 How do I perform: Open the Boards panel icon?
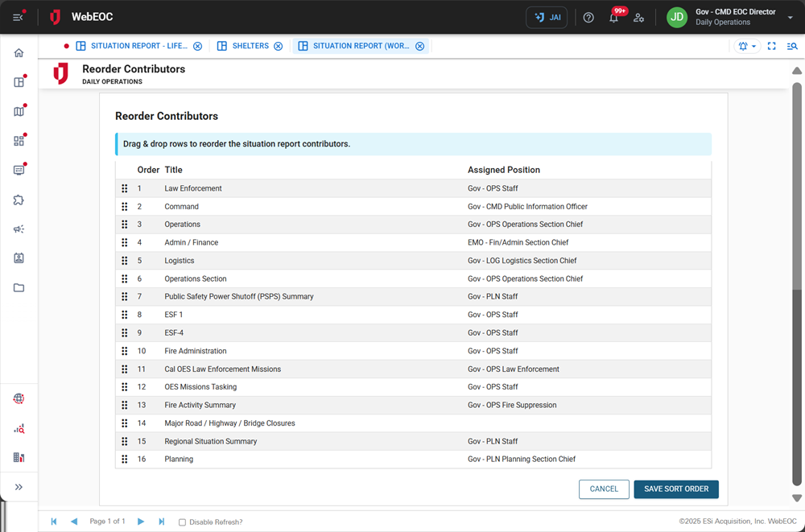click(19, 81)
